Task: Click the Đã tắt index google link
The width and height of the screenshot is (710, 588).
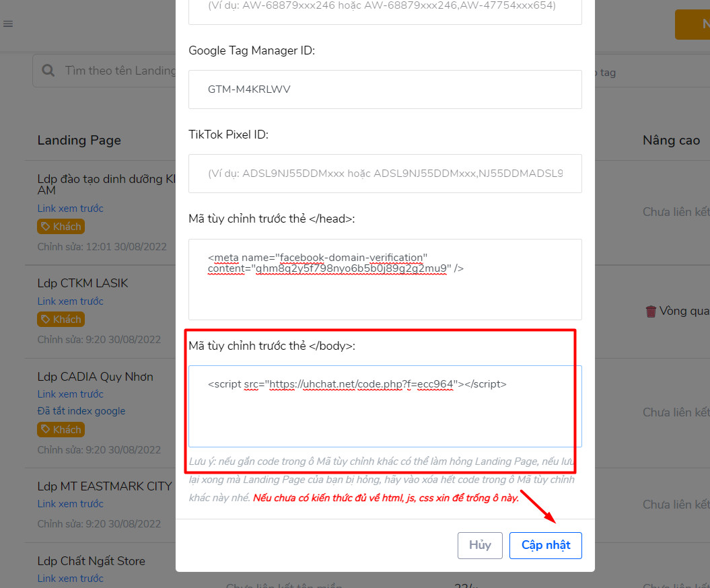Action: [81, 410]
